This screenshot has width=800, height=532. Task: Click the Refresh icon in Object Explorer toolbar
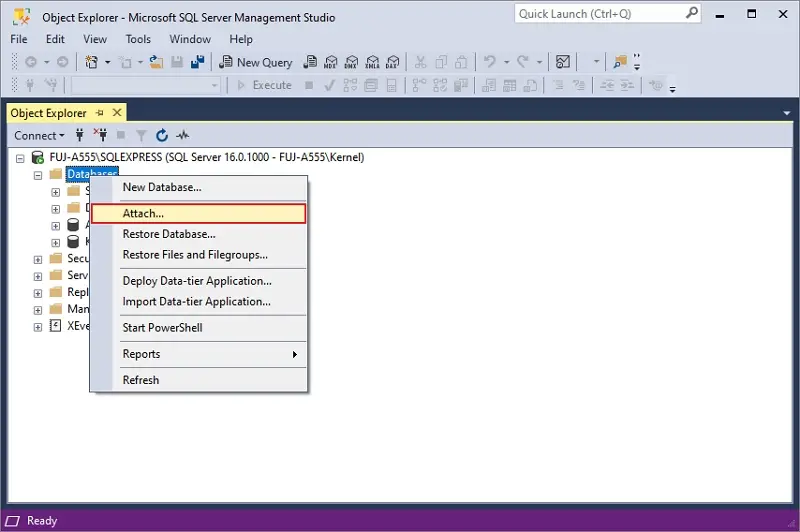tap(162, 135)
